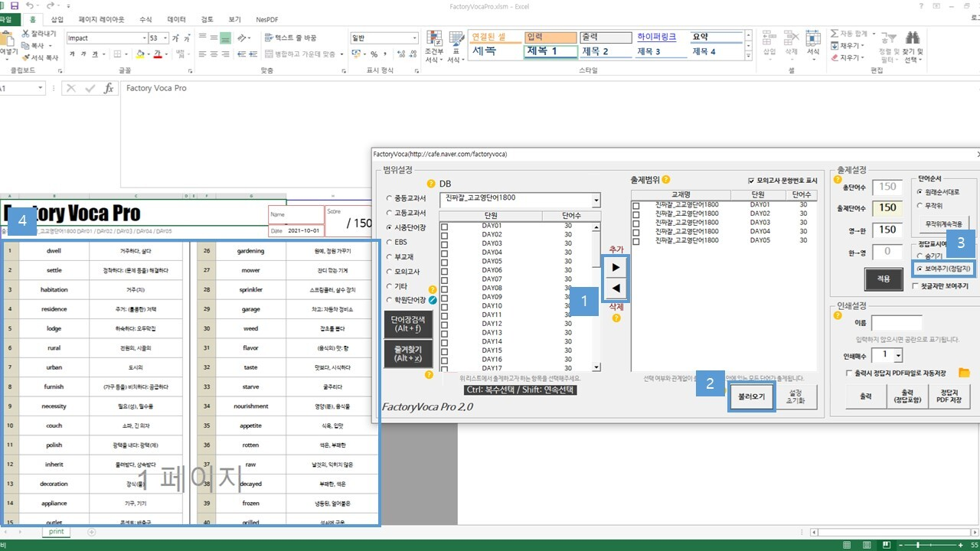980x551 pixels.
Task: Open the 인쇄매수 copies dropdown
Action: (x=898, y=355)
